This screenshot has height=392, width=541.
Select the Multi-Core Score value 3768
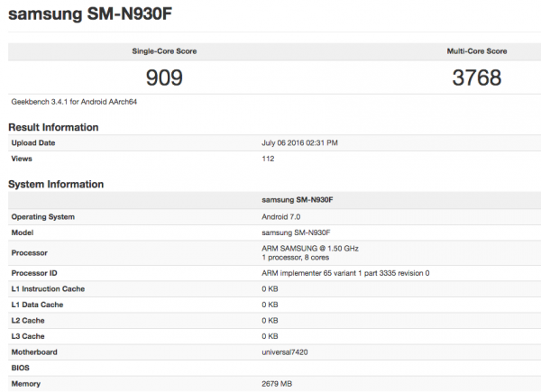coord(476,78)
